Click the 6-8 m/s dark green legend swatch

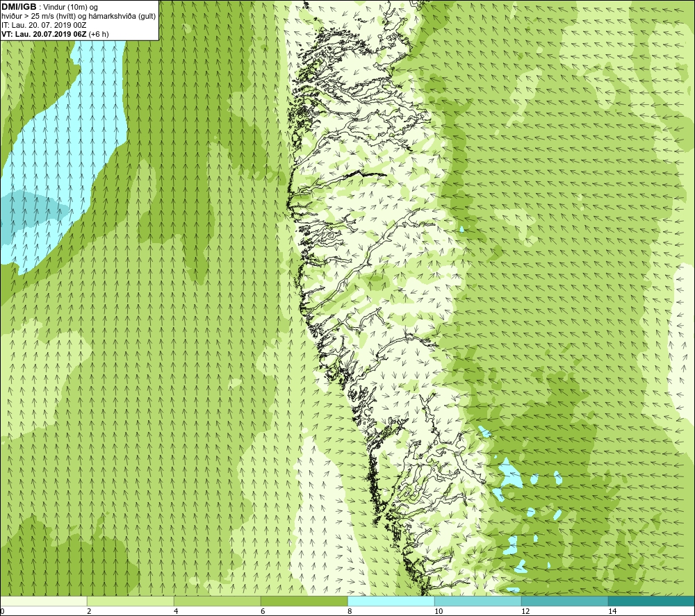(x=304, y=601)
